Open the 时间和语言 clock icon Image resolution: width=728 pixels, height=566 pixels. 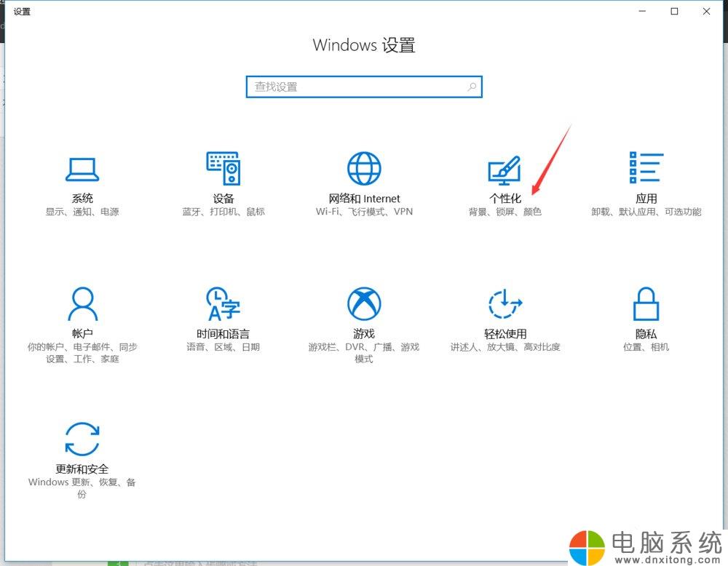(223, 304)
